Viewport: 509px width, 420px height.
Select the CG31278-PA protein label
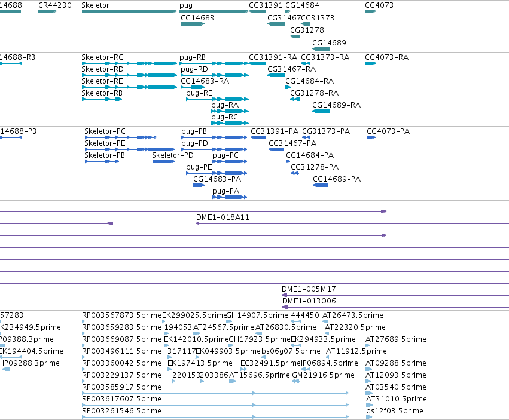pyautogui.click(x=315, y=167)
